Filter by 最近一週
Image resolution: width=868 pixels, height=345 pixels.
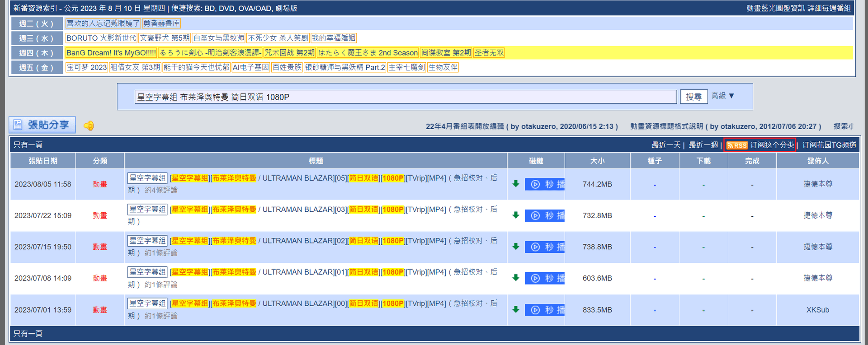(x=703, y=145)
